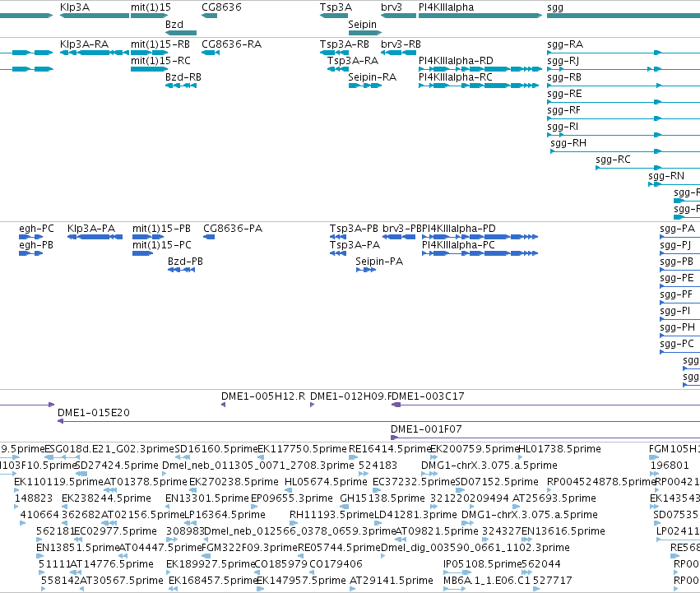Select transcript mit(1)15-RB

150,53
